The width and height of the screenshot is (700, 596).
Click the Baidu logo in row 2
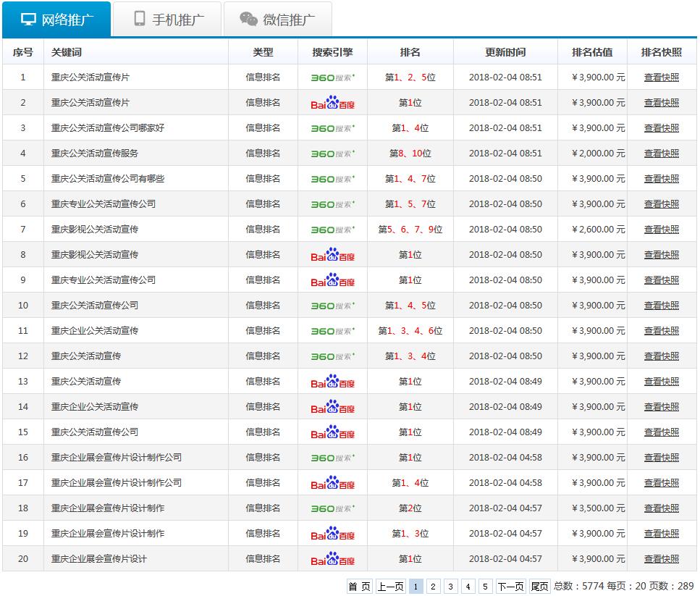coord(332,103)
